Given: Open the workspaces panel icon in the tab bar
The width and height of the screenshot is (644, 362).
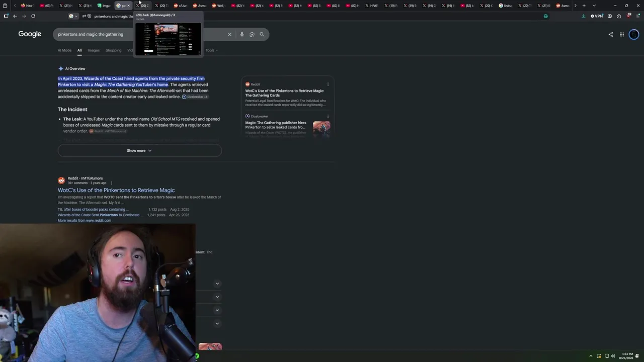Looking at the screenshot, I should click(5, 6).
